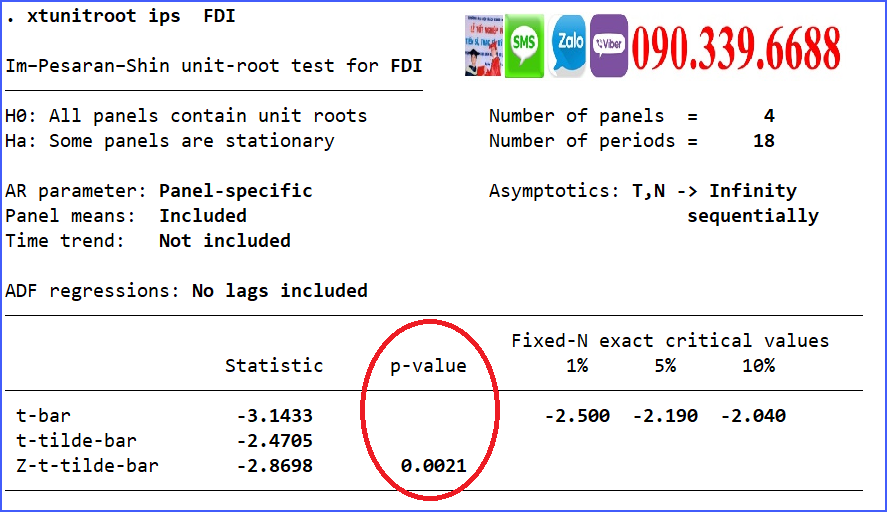Click the Statistic column header
The width and height of the screenshot is (887, 512).
274,365
